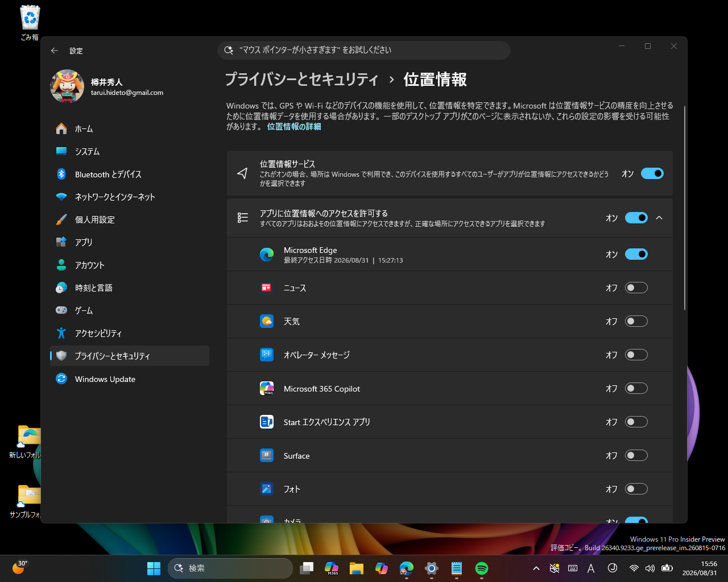Viewport: 728px width, 582px height.
Task: Enable location toggle for 天気
Action: coord(636,321)
